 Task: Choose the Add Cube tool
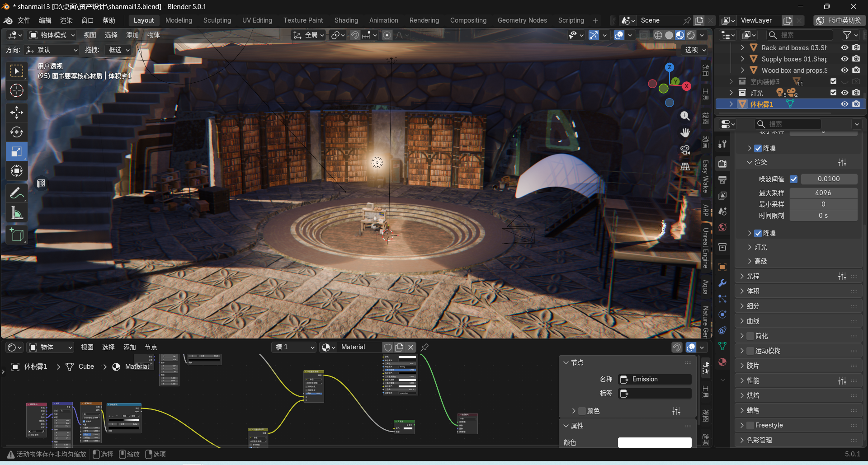(17, 235)
